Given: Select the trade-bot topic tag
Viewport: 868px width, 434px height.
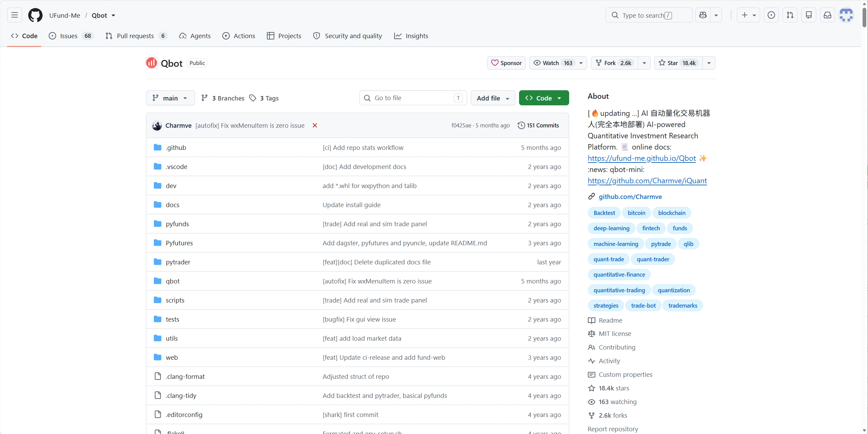Looking at the screenshot, I should [643, 306].
